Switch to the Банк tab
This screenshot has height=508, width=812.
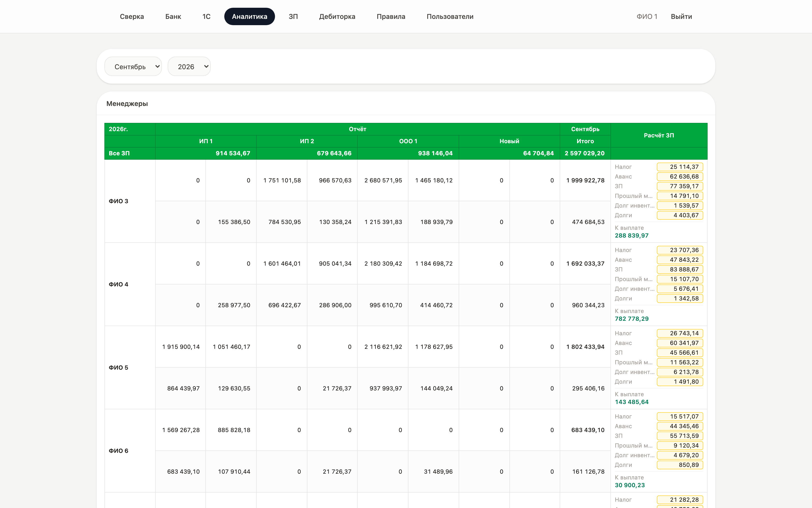(173, 16)
